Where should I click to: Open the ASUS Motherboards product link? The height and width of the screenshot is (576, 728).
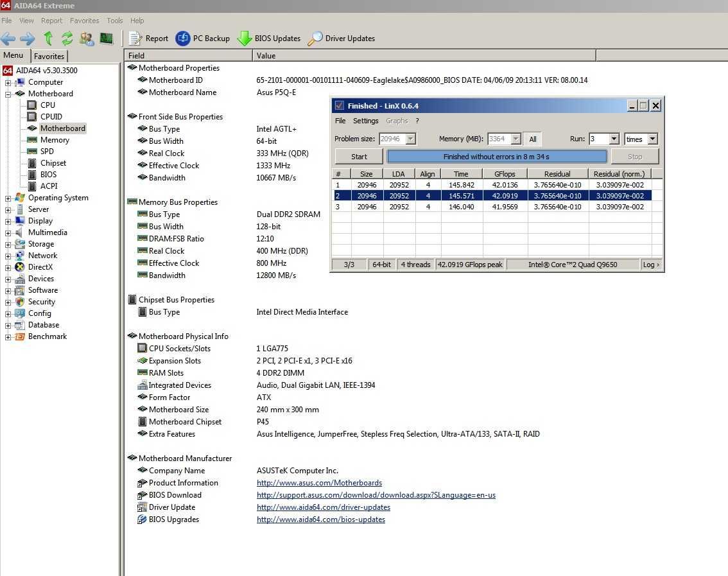pyautogui.click(x=320, y=483)
